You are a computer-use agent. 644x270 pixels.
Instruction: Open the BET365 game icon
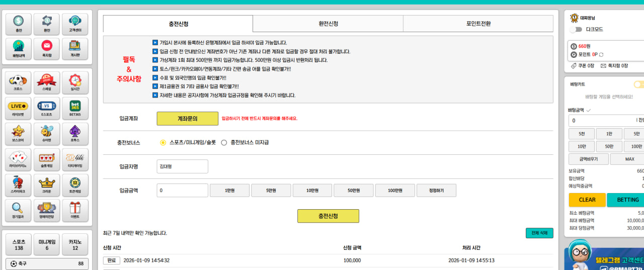[75, 109]
